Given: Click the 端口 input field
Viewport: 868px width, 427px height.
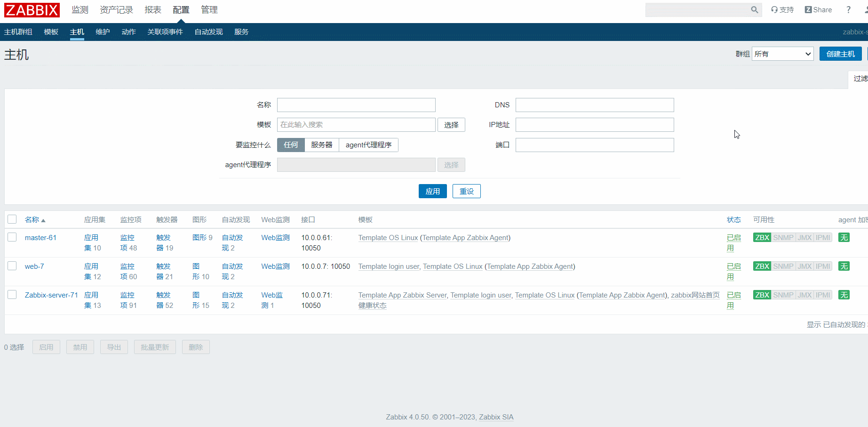Looking at the screenshot, I should coord(595,145).
